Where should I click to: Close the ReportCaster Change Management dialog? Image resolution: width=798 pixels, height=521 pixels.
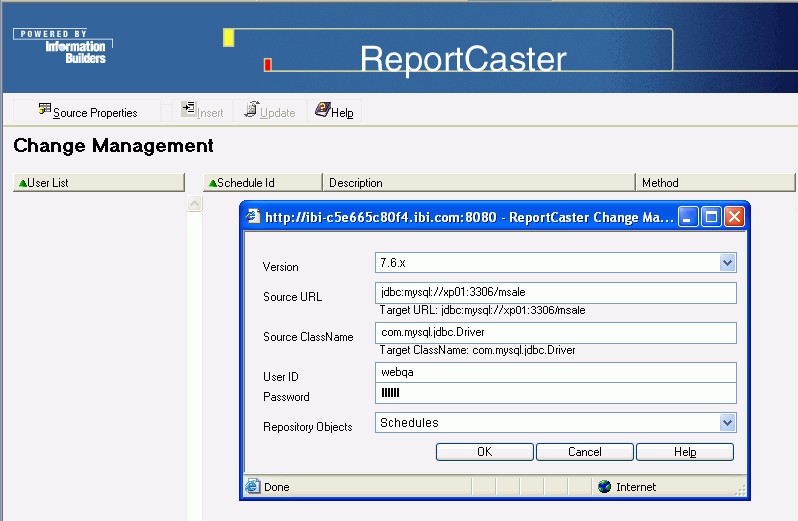click(734, 217)
